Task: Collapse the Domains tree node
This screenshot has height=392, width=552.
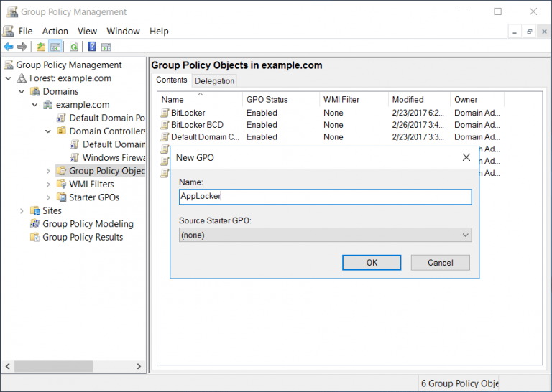Action: point(22,92)
